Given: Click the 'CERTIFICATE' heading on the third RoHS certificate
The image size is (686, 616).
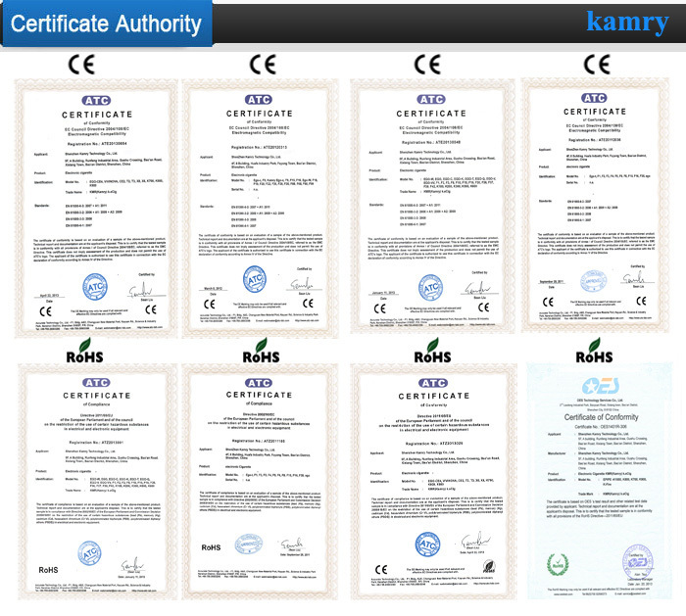Looking at the screenshot, I should click(x=433, y=396).
